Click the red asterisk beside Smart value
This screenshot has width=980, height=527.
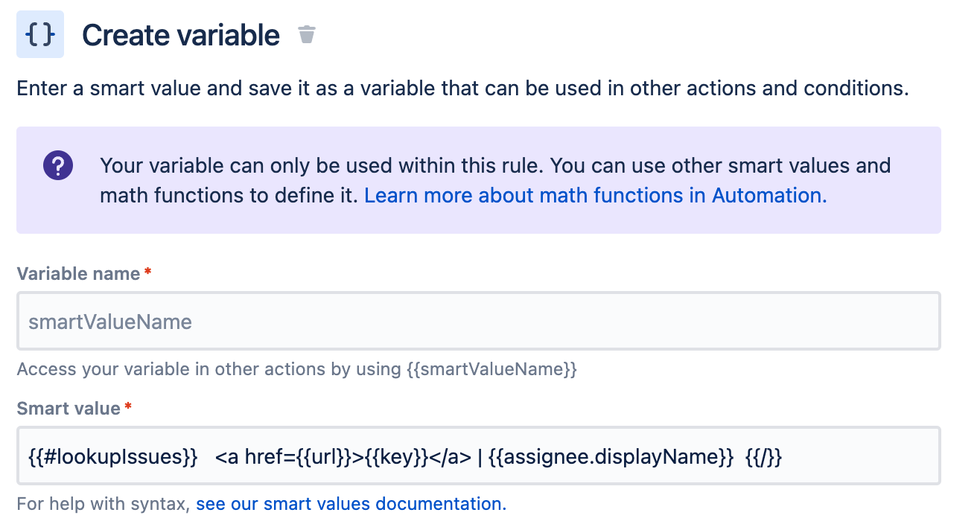(128, 406)
